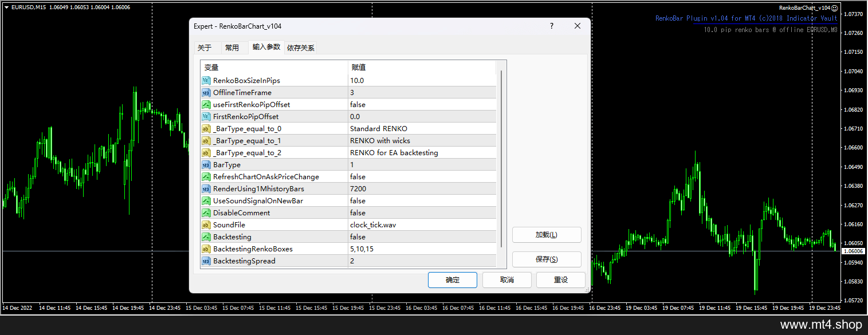Viewport: 868px width, 335px height.
Task: Switch to the 常用 tab
Action: click(232, 48)
